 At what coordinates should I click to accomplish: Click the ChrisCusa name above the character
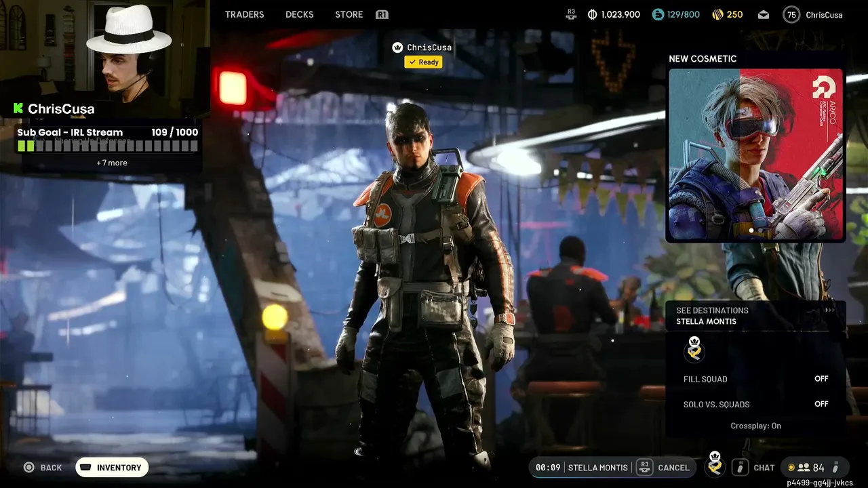coord(429,47)
